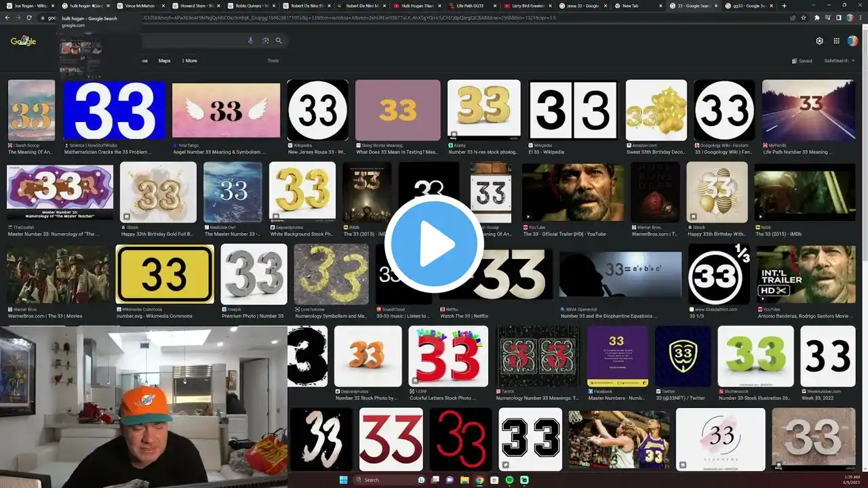The height and width of the screenshot is (488, 868).
Task: Open the yellow 33 road sign image
Action: [165, 274]
